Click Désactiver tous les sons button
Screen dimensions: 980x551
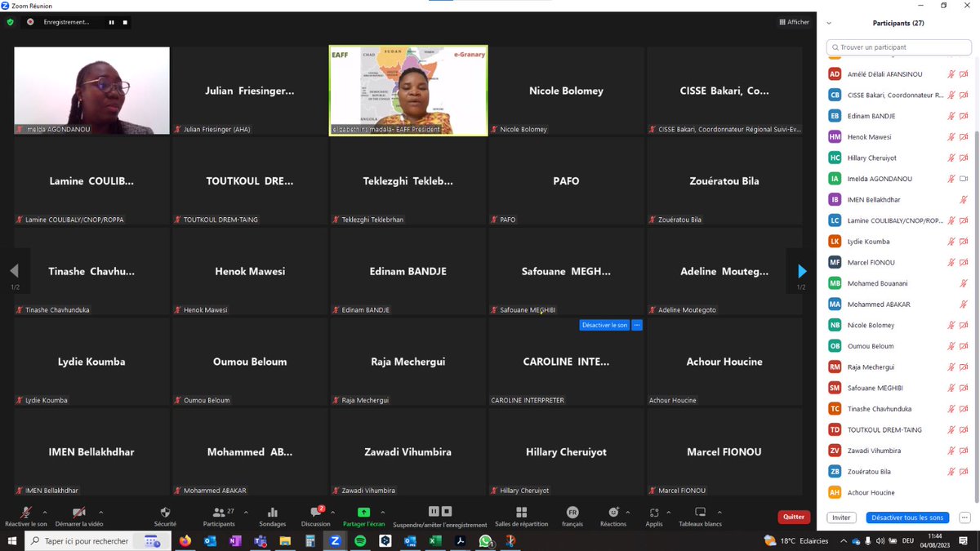click(x=907, y=518)
